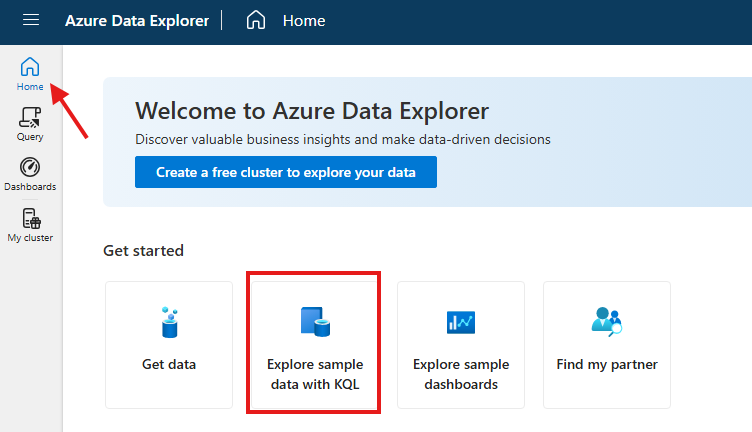Open the Explore sample dashboards label
This screenshot has width=752, height=432.
click(x=461, y=374)
